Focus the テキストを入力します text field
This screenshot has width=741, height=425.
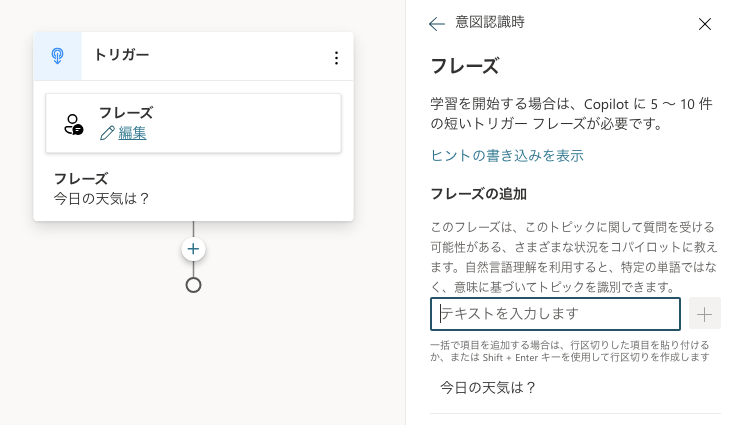[x=555, y=314]
